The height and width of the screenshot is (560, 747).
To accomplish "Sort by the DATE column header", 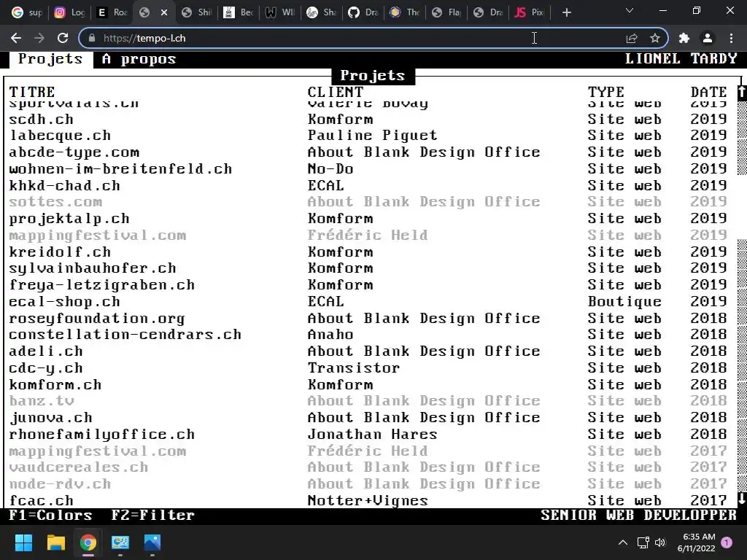I will (709, 92).
